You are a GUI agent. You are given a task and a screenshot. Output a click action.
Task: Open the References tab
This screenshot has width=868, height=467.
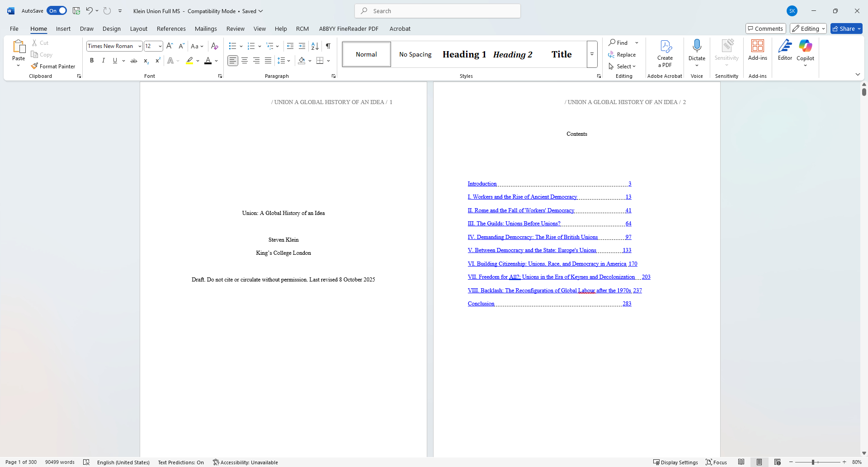point(171,29)
